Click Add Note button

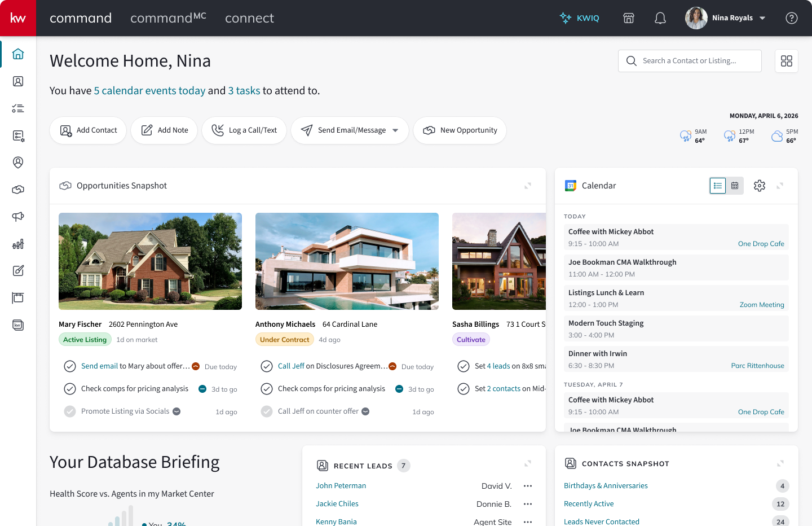(164, 130)
